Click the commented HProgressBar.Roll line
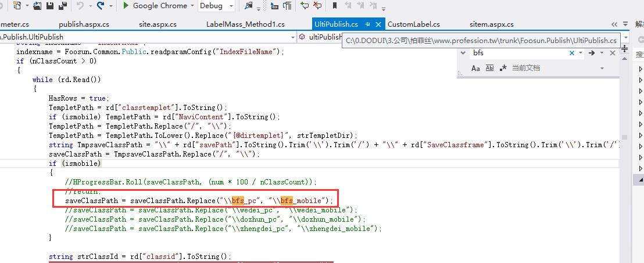 tap(191, 182)
